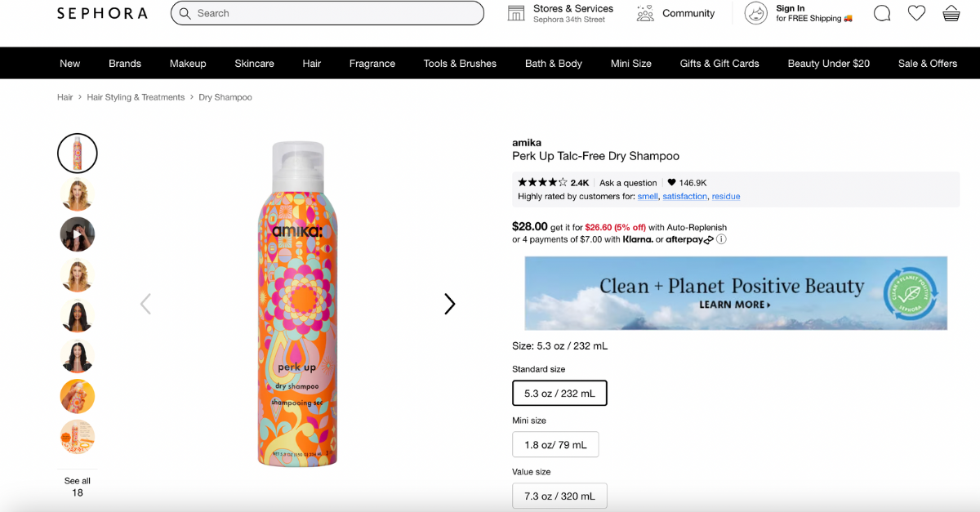Navigate to the Bath & Body tab

coord(553,63)
